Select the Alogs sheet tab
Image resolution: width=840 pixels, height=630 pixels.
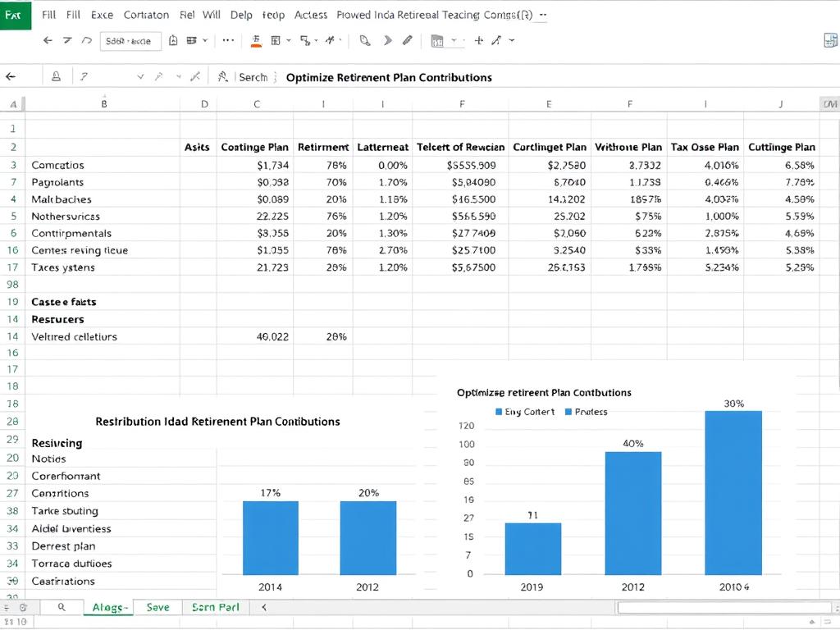[x=111, y=607]
